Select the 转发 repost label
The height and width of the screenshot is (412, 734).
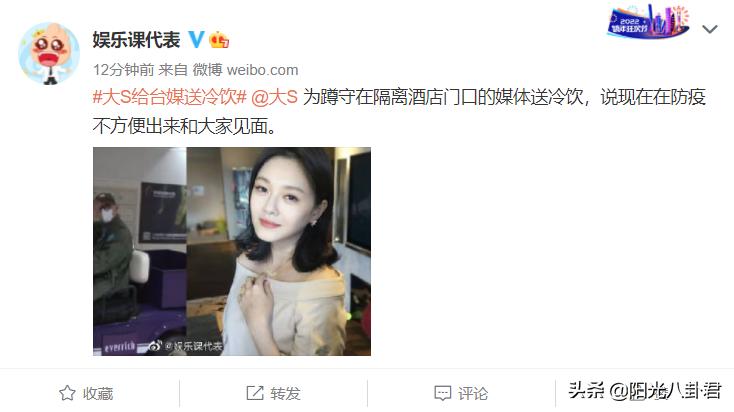(x=285, y=393)
